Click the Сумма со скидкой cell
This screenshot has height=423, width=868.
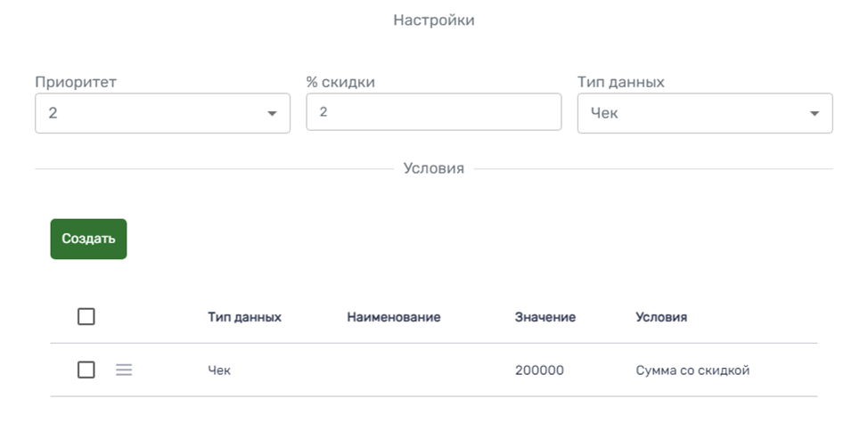point(692,370)
